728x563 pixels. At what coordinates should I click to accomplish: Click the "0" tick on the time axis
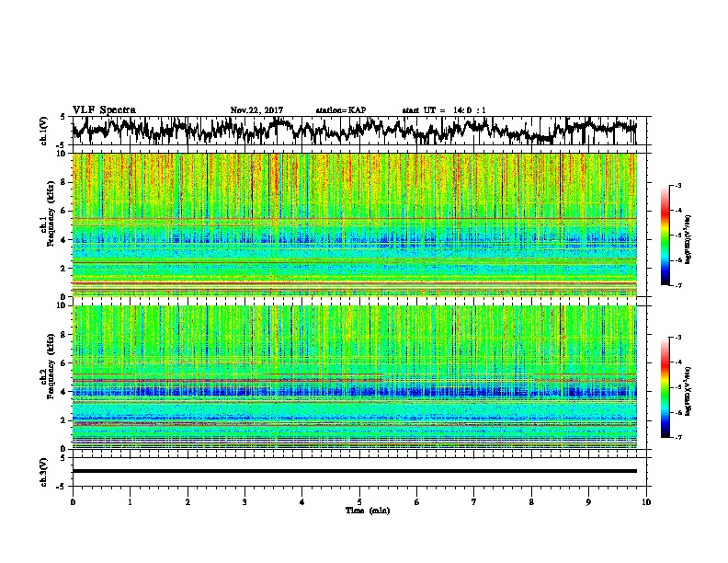point(73,502)
